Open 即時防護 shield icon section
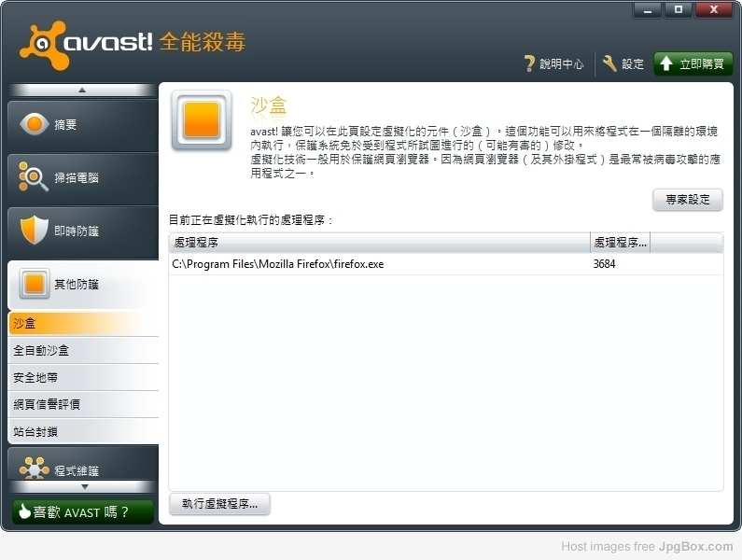This screenshot has width=742, height=560. [x=35, y=231]
